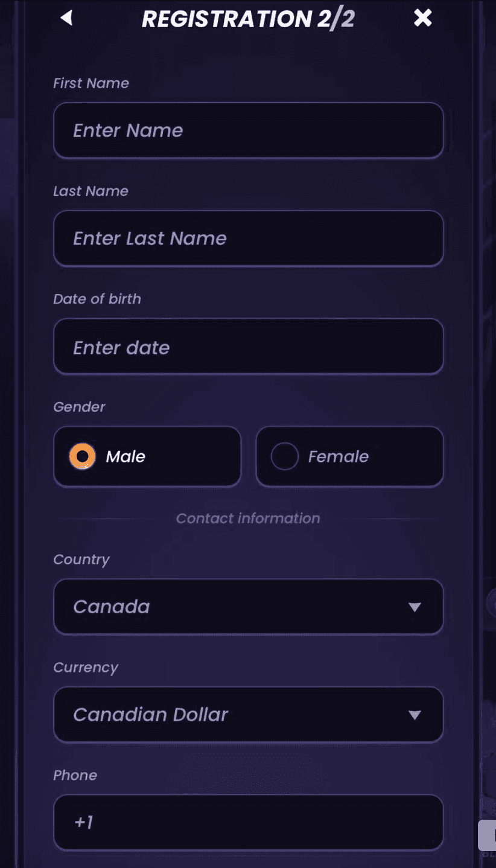Focus the phone field showing +1
The image size is (496, 868).
pos(248,822)
